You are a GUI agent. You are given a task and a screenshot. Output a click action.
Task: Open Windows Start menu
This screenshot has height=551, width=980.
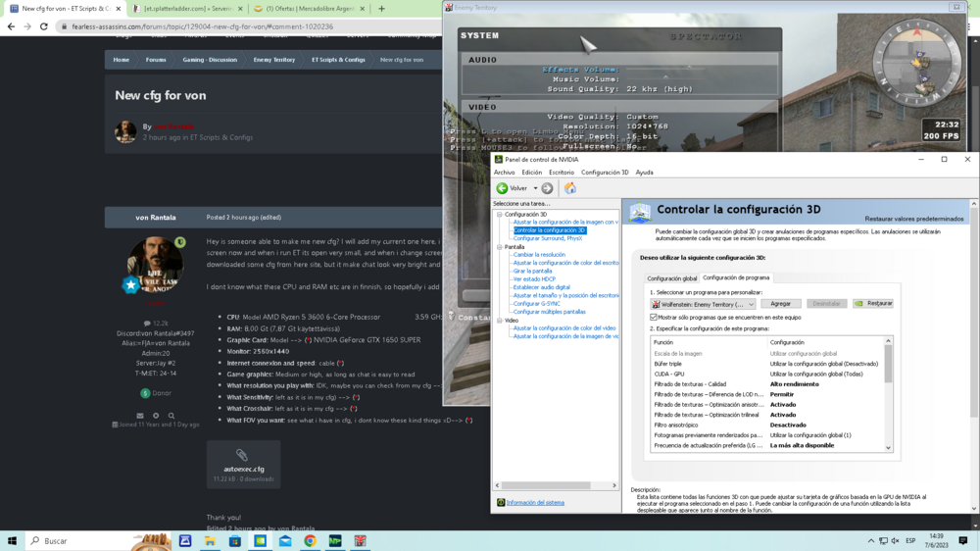[x=12, y=541]
